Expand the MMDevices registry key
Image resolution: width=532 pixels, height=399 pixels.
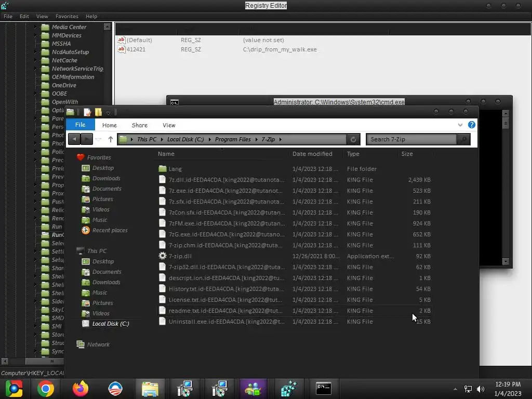pos(35,35)
